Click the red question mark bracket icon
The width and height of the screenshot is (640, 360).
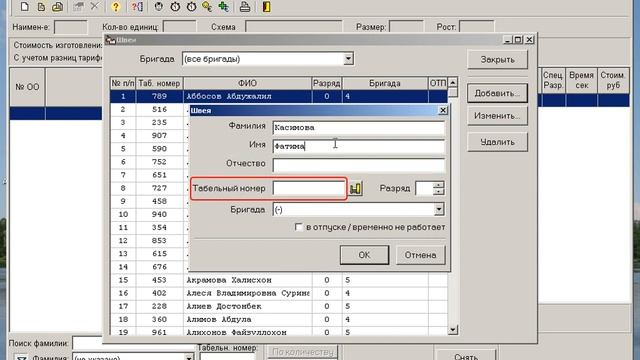pyautogui.click(x=137, y=7)
